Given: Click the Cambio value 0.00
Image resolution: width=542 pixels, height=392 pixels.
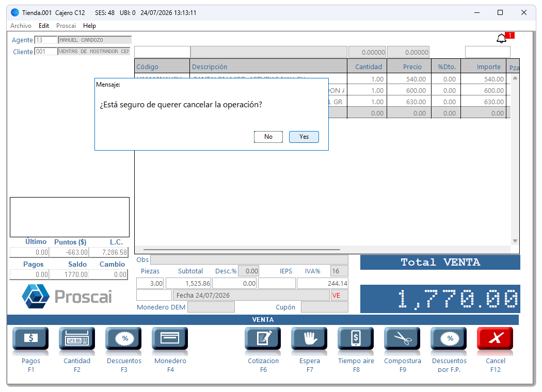Looking at the screenshot, I should tap(108, 274).
